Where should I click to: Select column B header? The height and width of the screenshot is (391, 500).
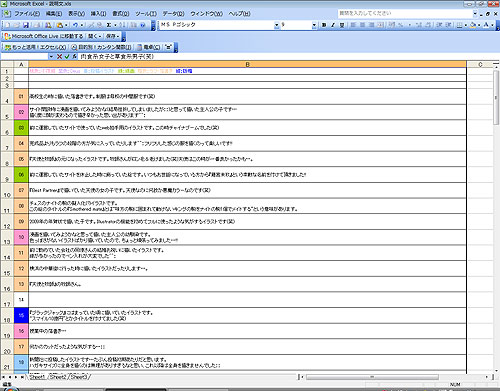[x=247, y=64]
